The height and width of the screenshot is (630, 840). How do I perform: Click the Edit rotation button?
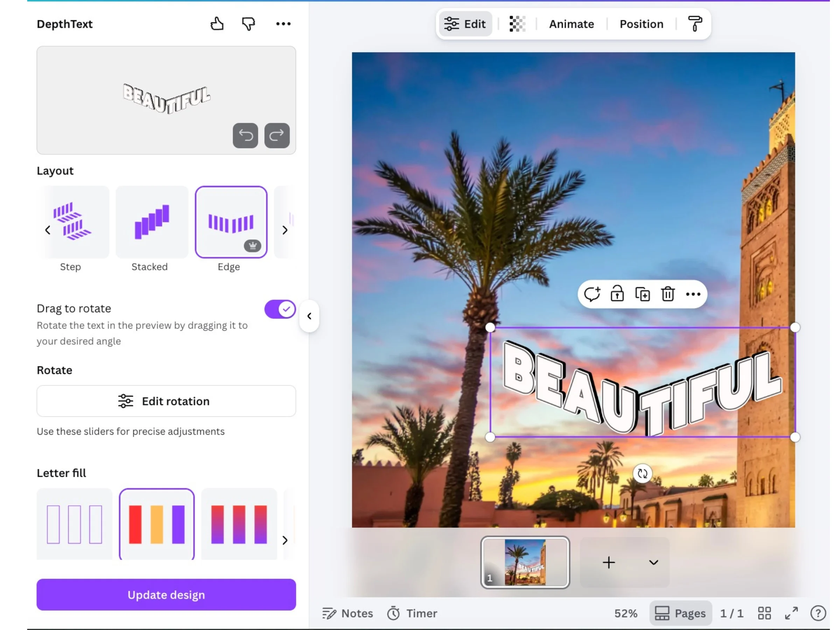(166, 401)
